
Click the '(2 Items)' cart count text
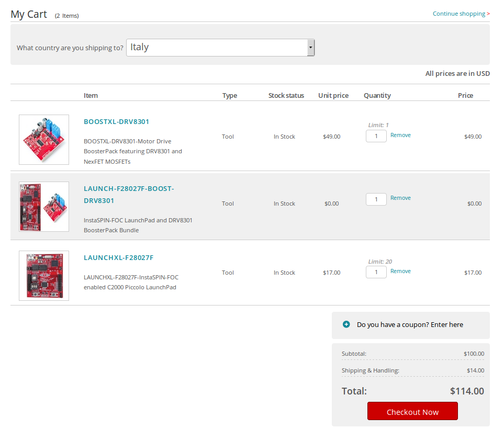pos(67,15)
